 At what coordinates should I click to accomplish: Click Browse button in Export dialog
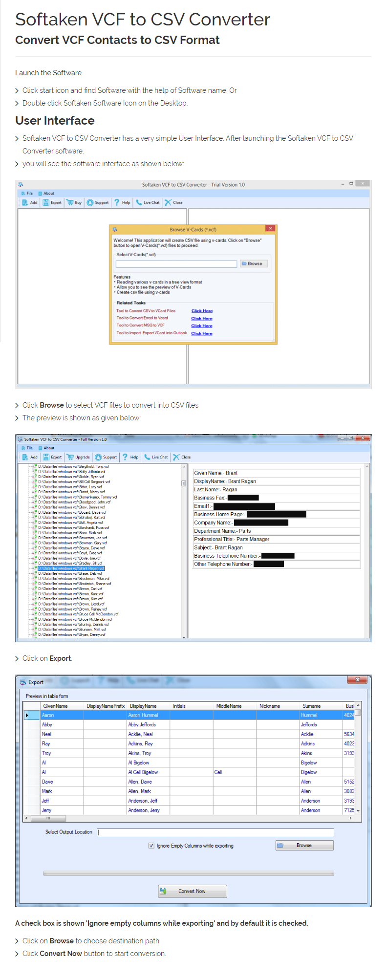304,845
